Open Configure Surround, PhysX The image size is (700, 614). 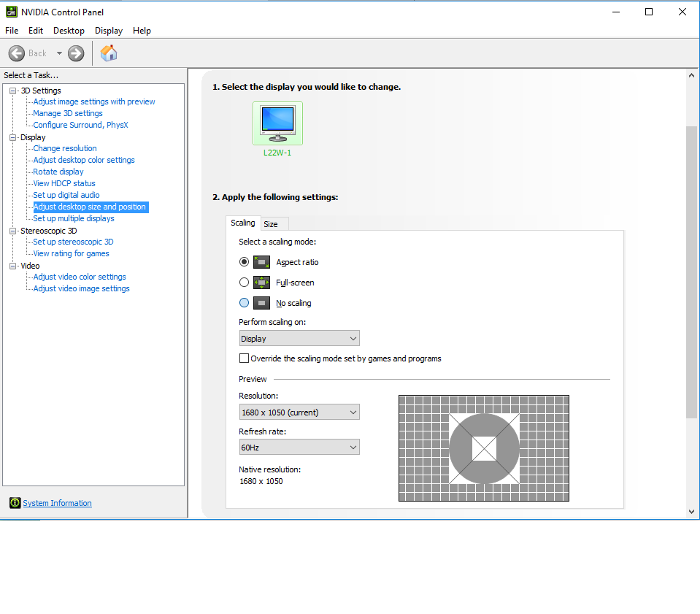click(x=80, y=125)
